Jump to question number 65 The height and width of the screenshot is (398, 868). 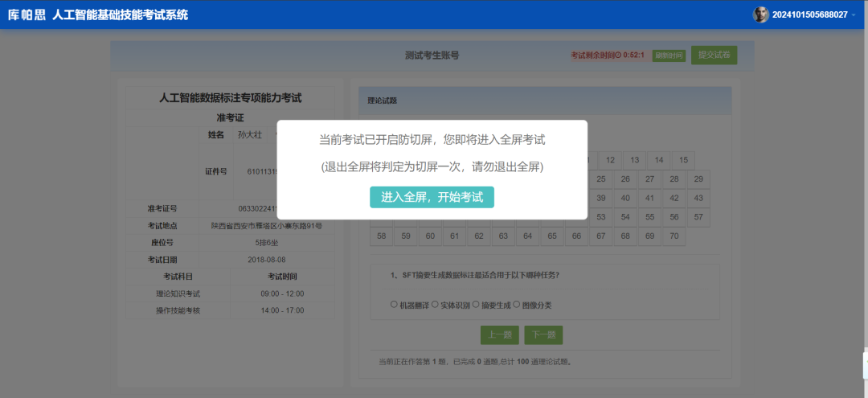point(552,236)
